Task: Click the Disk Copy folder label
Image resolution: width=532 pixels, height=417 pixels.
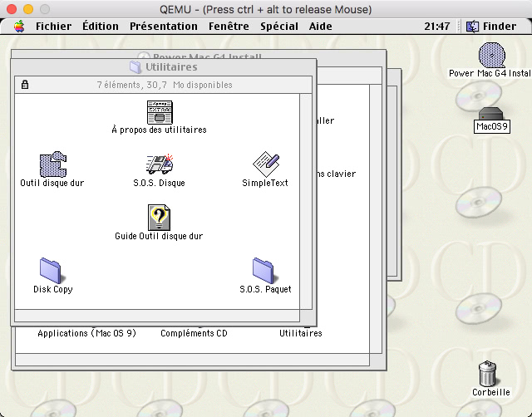Action: (53, 289)
